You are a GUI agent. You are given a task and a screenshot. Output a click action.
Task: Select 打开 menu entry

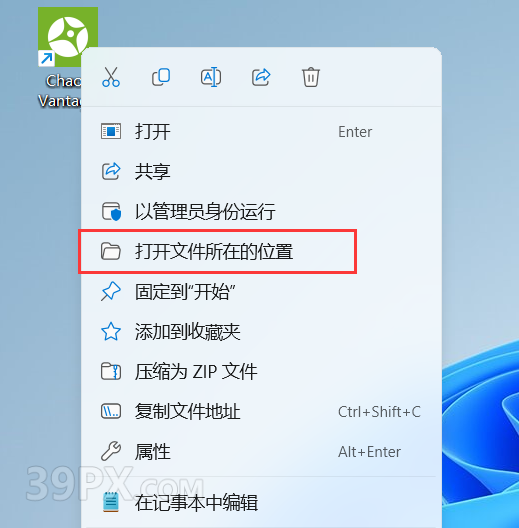pyautogui.click(x=261, y=131)
